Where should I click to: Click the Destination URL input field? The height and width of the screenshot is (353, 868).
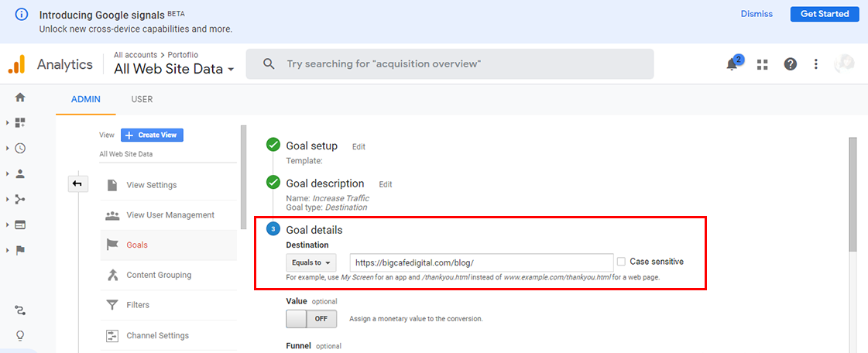point(481,262)
